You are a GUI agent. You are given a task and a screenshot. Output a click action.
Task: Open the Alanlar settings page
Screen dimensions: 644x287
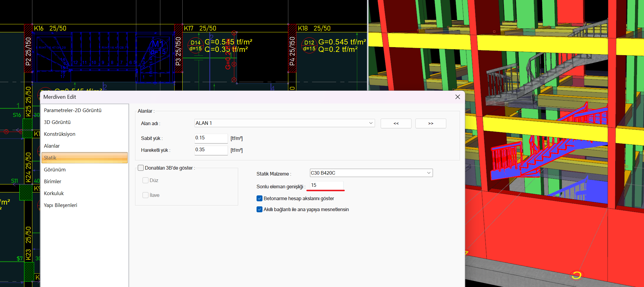click(52, 146)
